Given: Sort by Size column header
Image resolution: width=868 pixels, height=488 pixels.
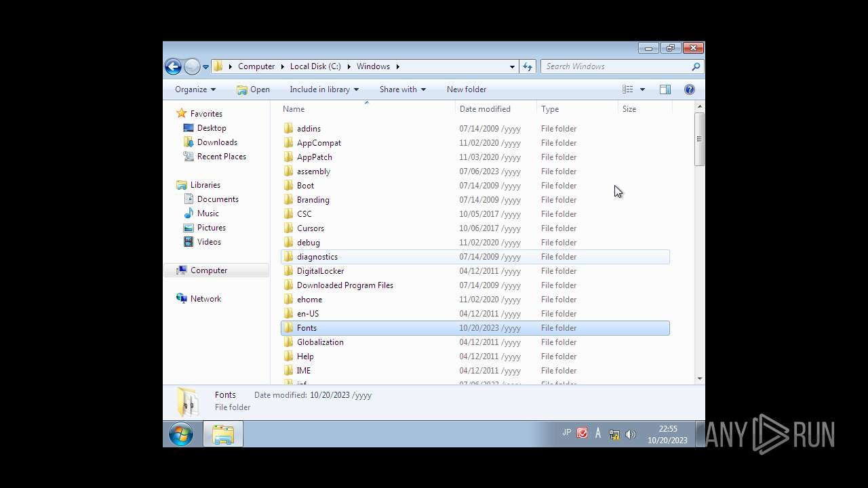Looking at the screenshot, I should click(646, 109).
